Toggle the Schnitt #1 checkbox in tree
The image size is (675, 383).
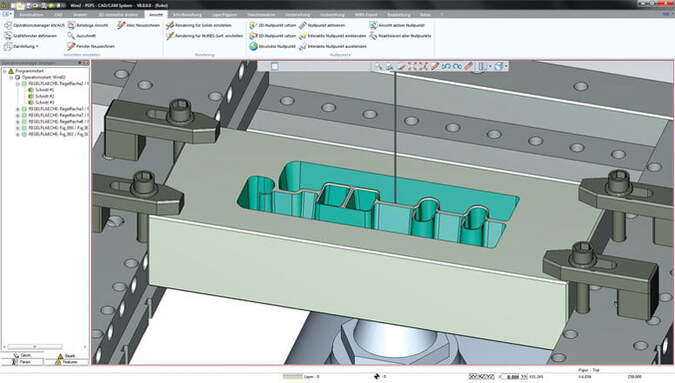click(31, 90)
